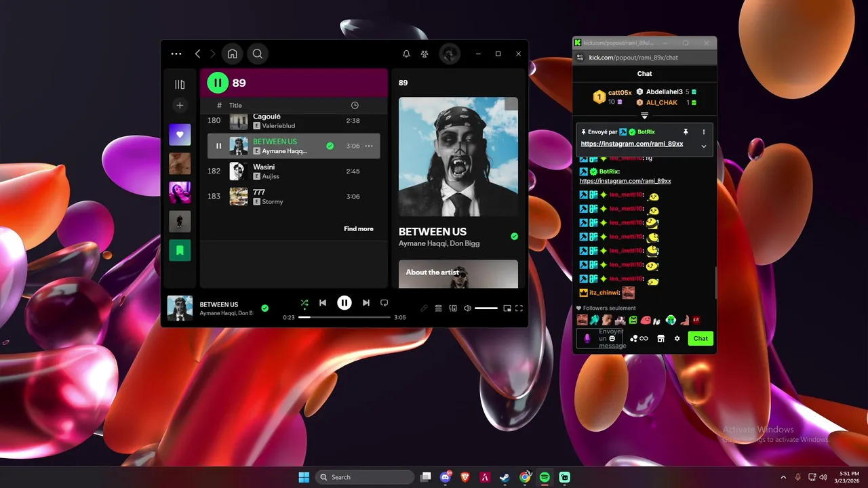Open the Spotify profile avatar menu
Viewport: 868px width, 488px height.
(450, 54)
